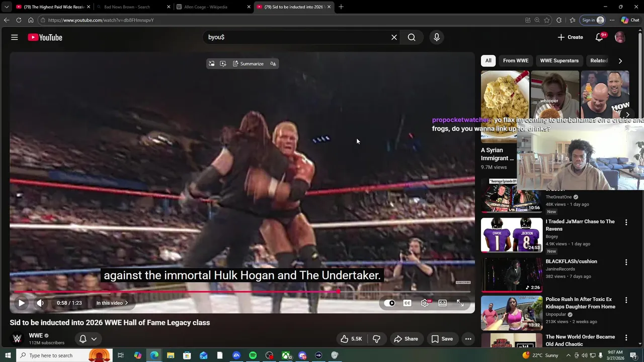
Task: Like the video with 5.5K likes
Action: pos(351,339)
